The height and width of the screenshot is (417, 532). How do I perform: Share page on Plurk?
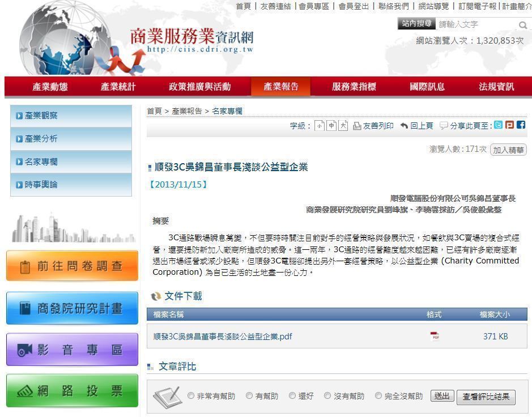(x=509, y=125)
